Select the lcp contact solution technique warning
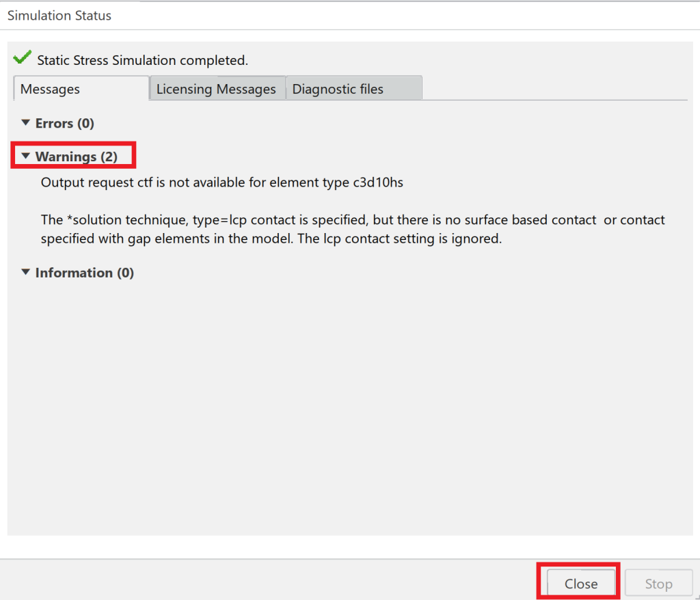700x600 pixels. (353, 229)
